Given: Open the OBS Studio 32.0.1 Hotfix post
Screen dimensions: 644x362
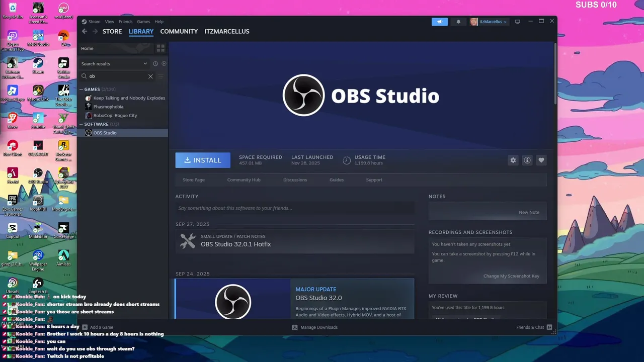Looking at the screenshot, I should [295, 241].
